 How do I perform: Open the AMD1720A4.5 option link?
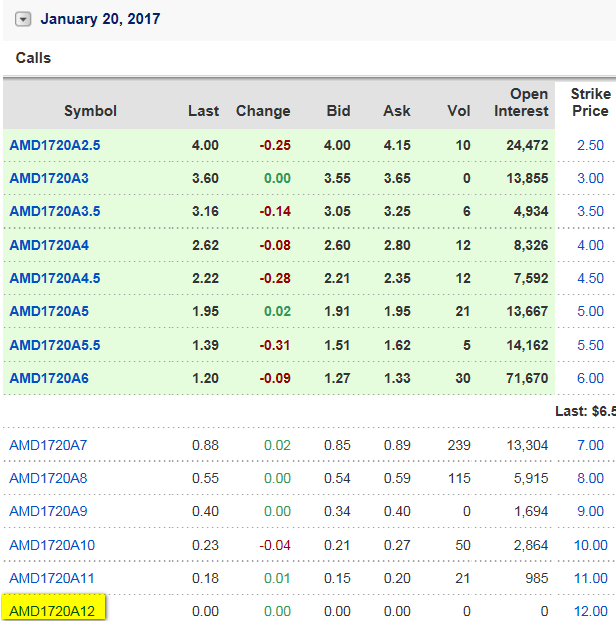[55, 278]
